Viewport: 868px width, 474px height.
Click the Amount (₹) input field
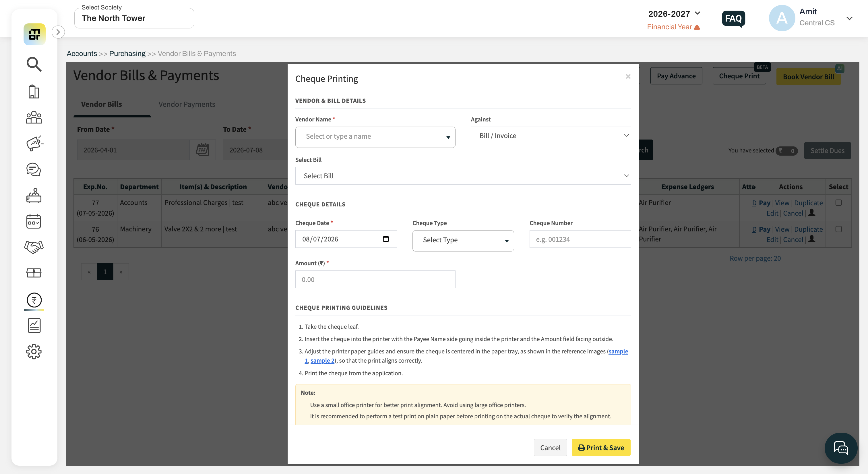(375, 279)
